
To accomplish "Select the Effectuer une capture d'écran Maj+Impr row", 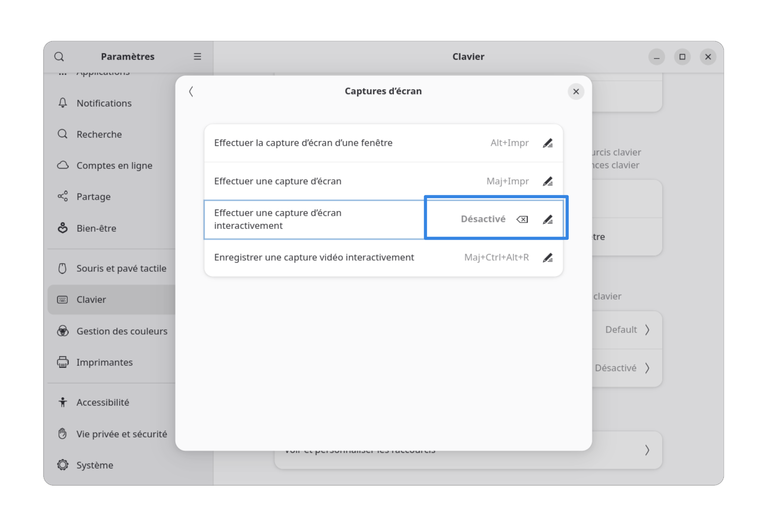I will click(x=347, y=181).
